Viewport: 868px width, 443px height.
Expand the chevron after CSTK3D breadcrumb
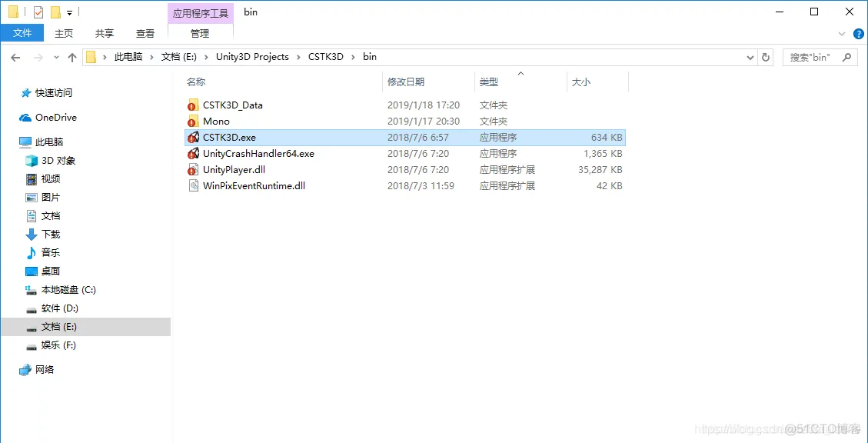coord(353,57)
